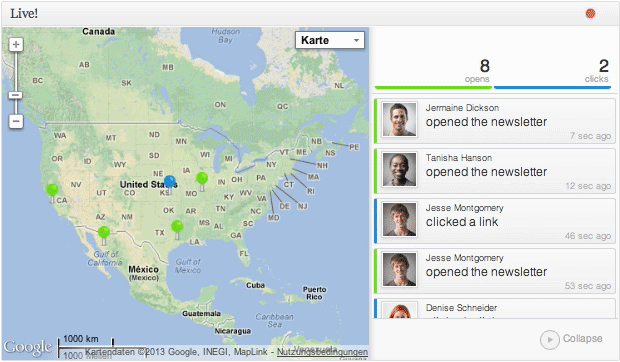Open Tanisha Hanson's avatar thumbnail

click(x=399, y=170)
